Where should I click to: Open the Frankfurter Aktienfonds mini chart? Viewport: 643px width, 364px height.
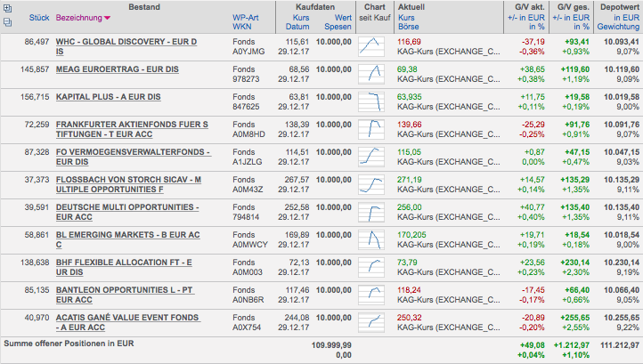click(371, 129)
